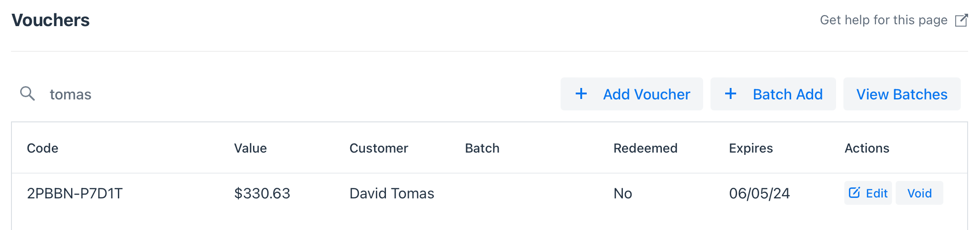This screenshot has height=230, width=980.
Task: Click the search magnifier icon
Action: [x=28, y=93]
